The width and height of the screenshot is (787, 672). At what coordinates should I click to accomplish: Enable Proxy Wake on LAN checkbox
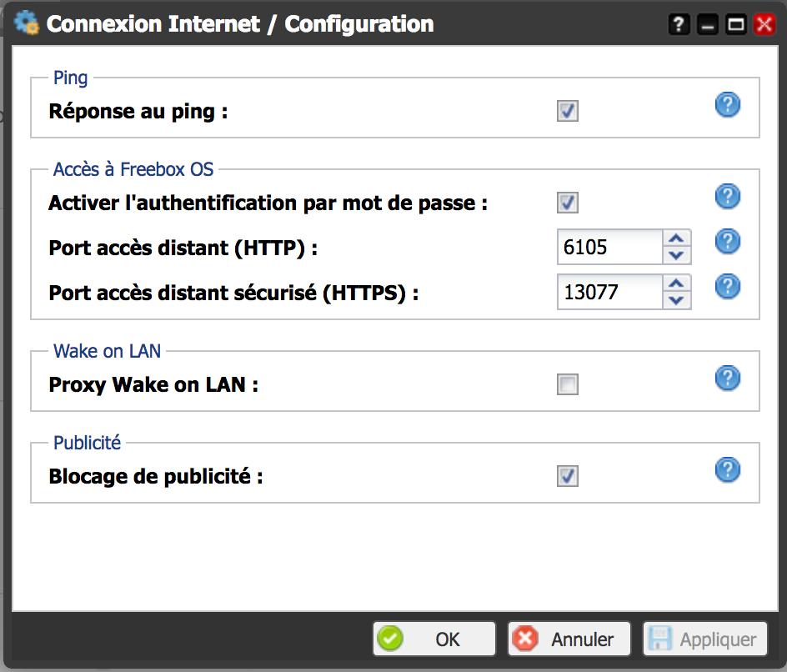point(568,385)
